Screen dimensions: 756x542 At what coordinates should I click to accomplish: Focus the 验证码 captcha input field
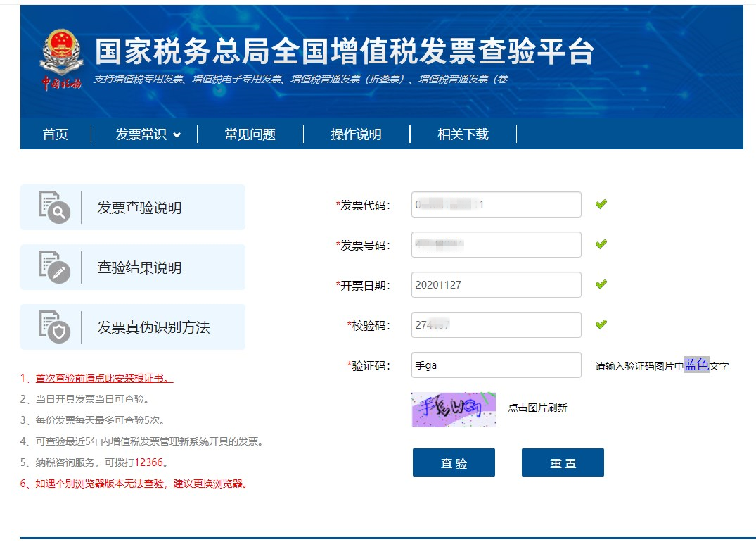(496, 365)
